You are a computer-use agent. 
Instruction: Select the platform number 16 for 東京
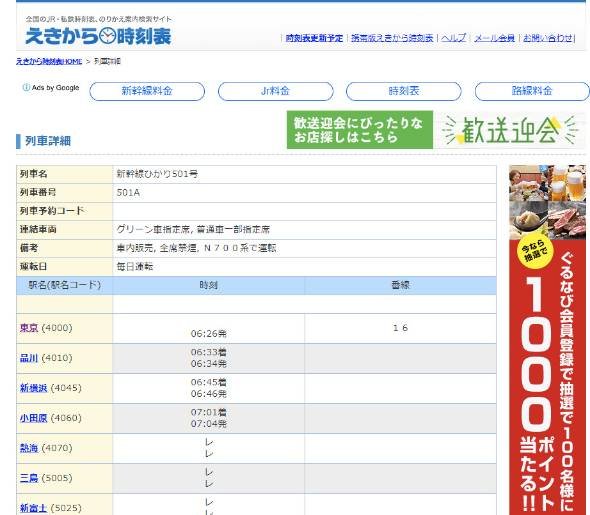[x=400, y=328]
